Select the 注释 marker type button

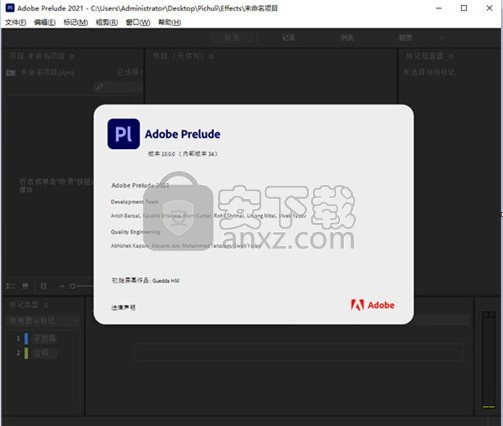(45, 353)
